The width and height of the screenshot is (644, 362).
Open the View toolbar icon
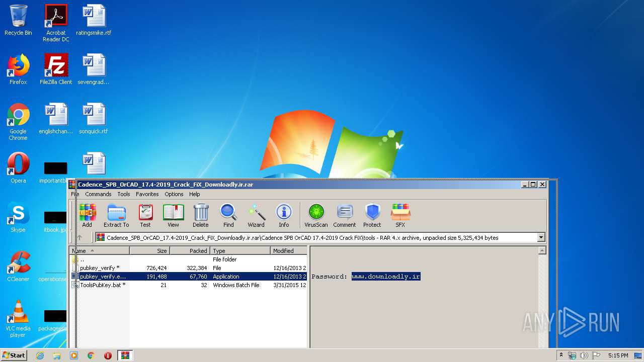173,216
